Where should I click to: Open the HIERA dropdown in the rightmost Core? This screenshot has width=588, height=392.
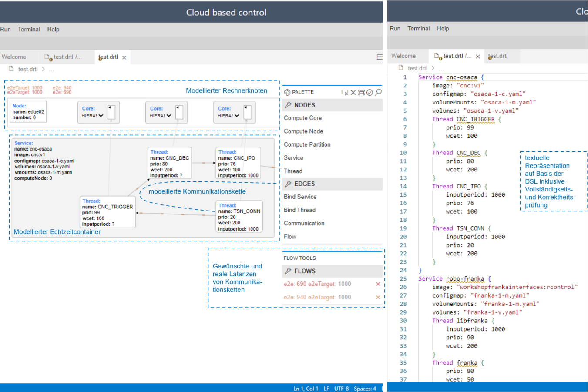[228, 116]
